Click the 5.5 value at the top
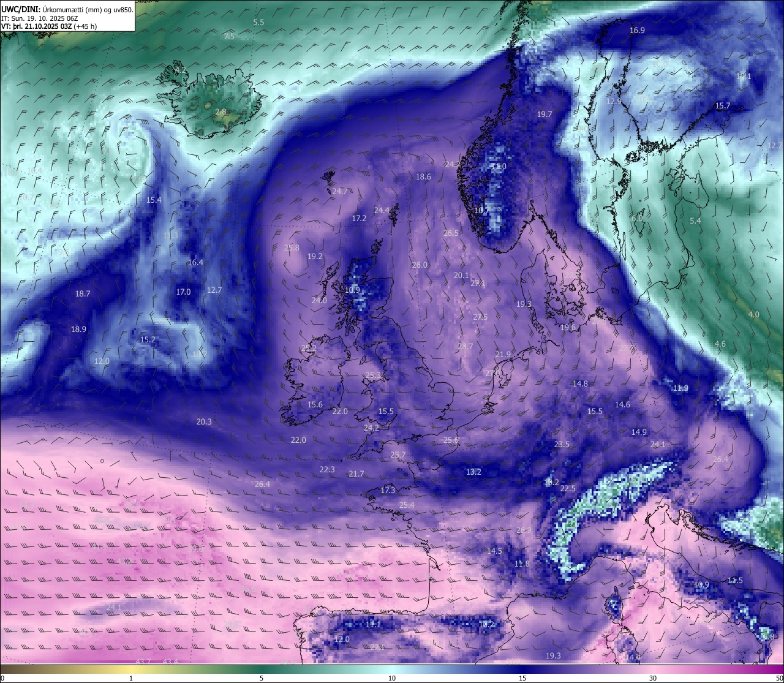784x683 pixels. (258, 22)
